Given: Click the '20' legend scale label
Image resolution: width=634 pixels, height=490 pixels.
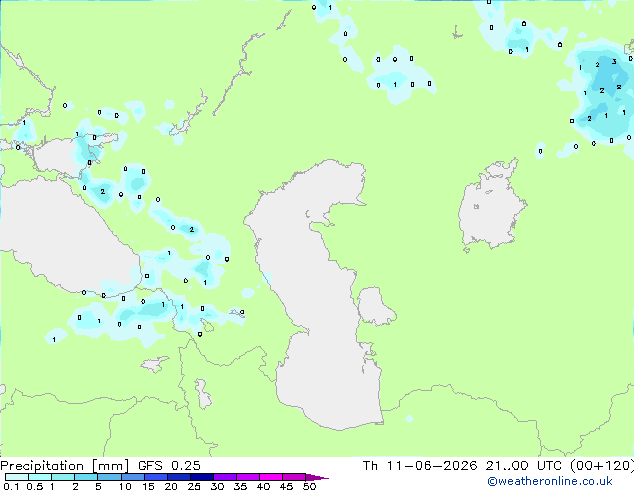Looking at the screenshot, I should [171, 486].
